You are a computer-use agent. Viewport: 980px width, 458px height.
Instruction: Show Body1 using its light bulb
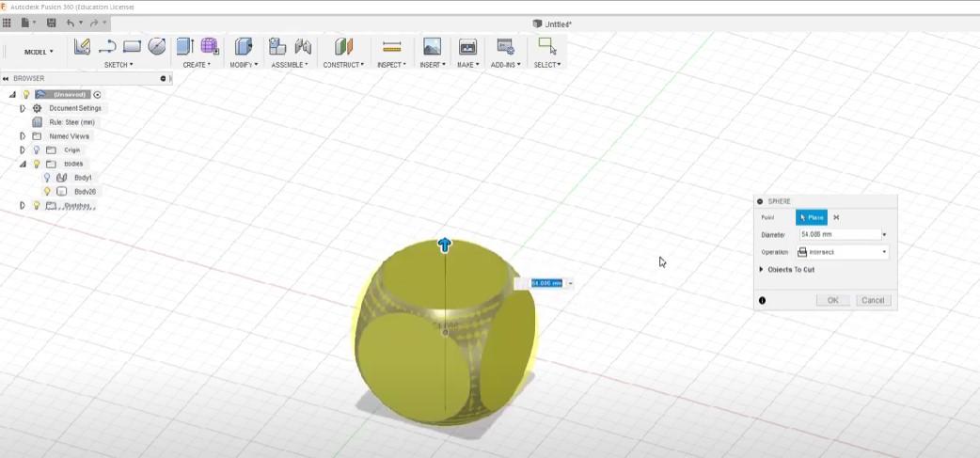click(47, 178)
